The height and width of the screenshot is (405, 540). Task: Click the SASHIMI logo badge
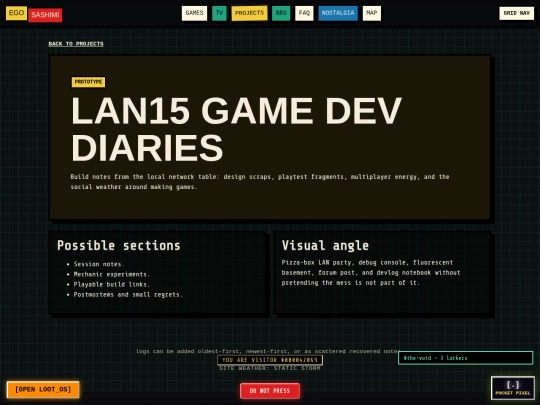(45, 15)
